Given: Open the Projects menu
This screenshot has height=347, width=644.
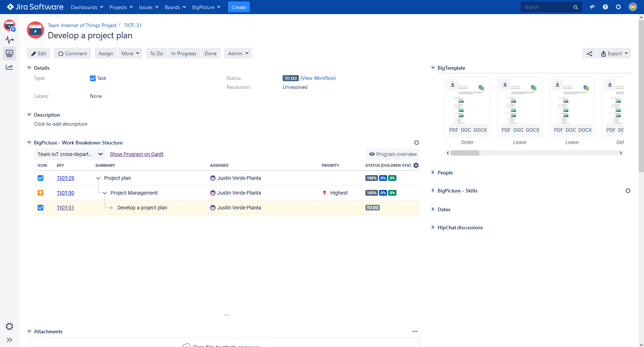Looking at the screenshot, I should pyautogui.click(x=121, y=7).
